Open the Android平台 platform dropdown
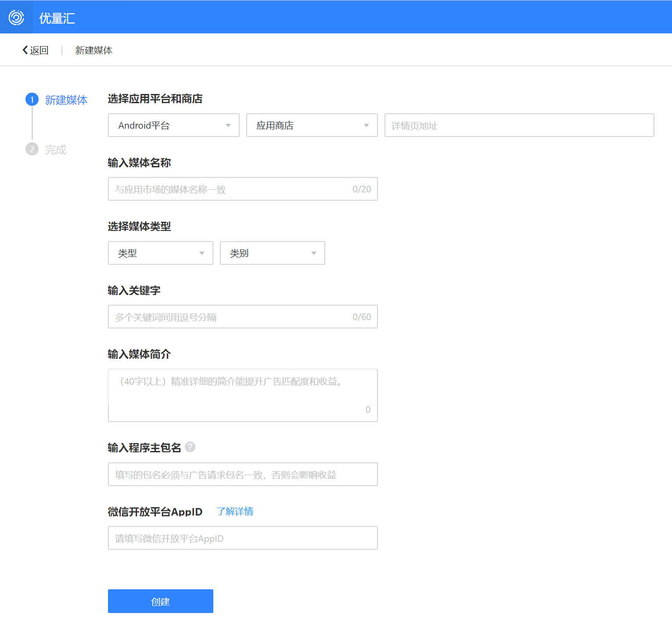672x631 pixels. [174, 125]
